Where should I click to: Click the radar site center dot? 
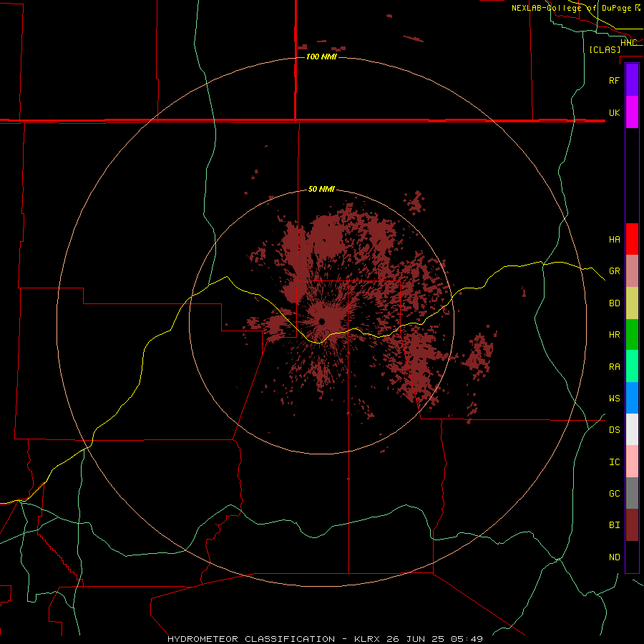pos(321,321)
